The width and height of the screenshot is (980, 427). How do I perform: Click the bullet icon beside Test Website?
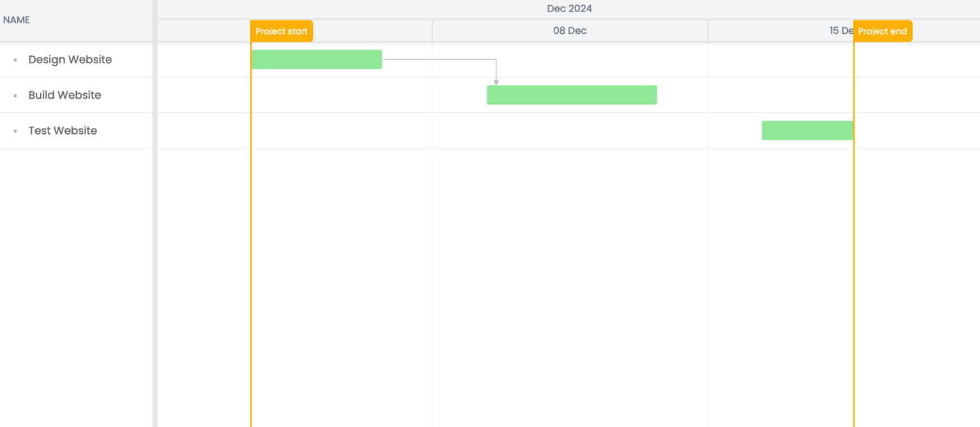[15, 131]
